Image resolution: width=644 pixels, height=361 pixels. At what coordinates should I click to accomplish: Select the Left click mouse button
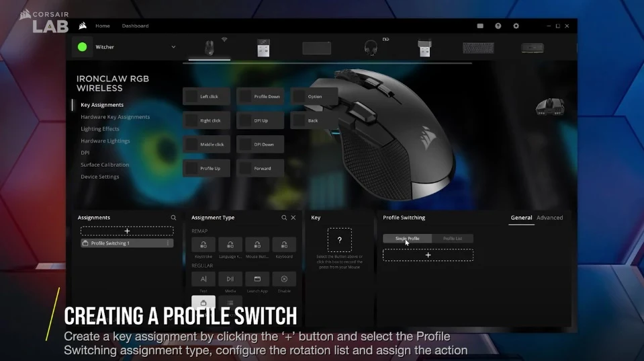pos(206,97)
